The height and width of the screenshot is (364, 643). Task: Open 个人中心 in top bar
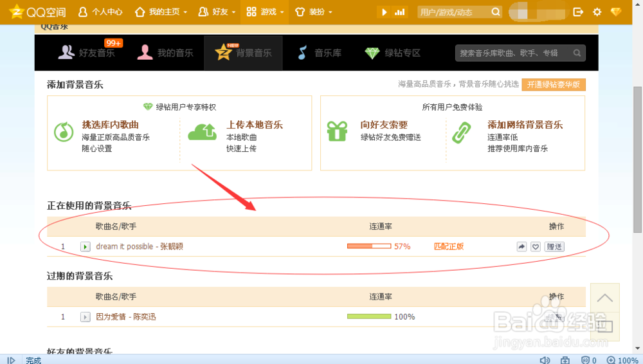point(100,12)
